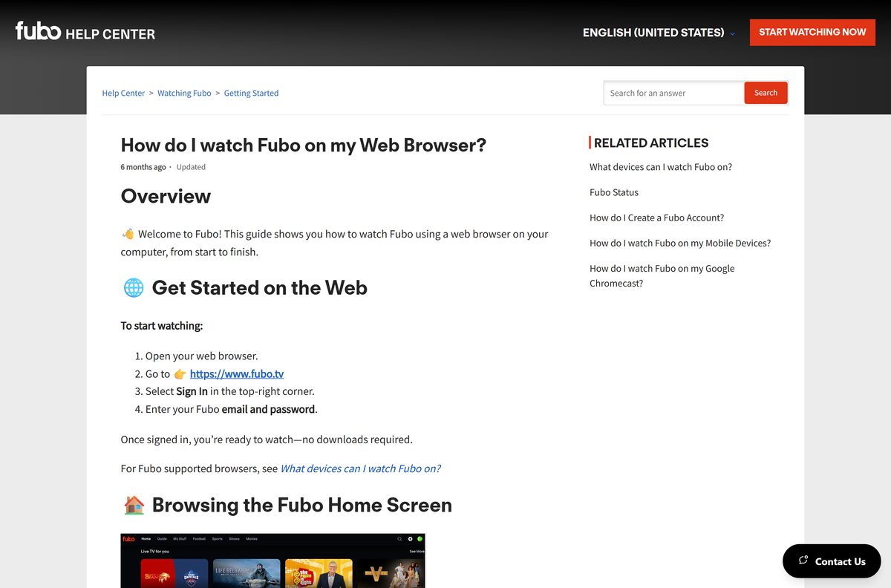Open the Getting Started breadcrumb
891x588 pixels.
(x=251, y=93)
